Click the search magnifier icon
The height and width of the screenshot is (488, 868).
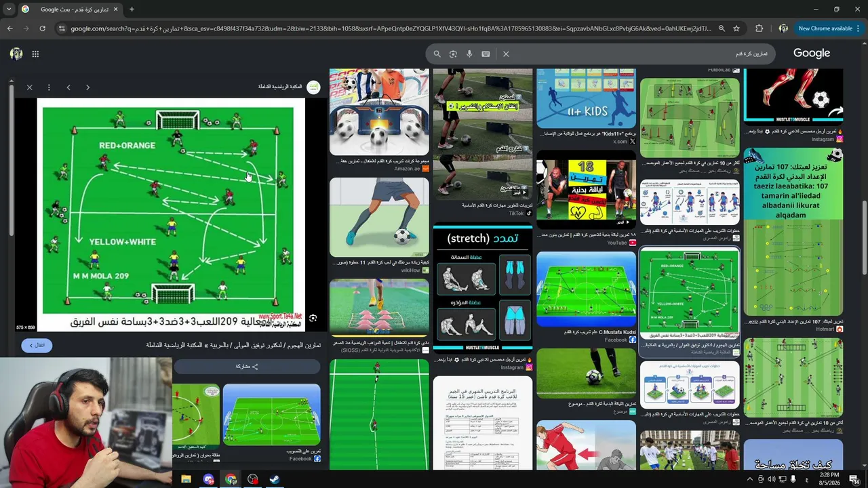437,54
